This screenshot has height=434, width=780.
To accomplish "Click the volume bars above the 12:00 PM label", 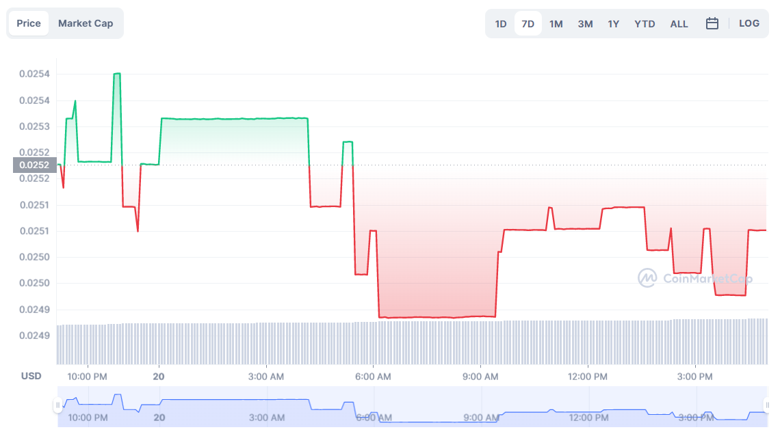I will 587,342.
